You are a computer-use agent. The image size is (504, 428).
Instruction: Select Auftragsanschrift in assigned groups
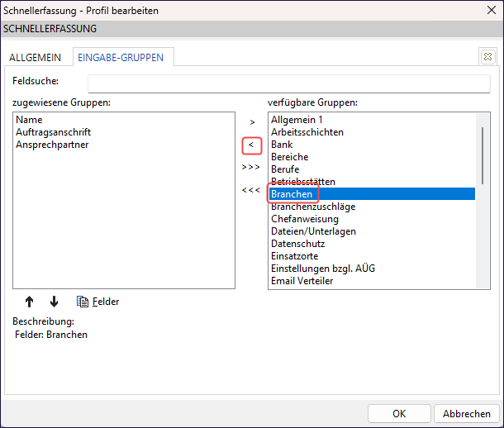point(53,132)
